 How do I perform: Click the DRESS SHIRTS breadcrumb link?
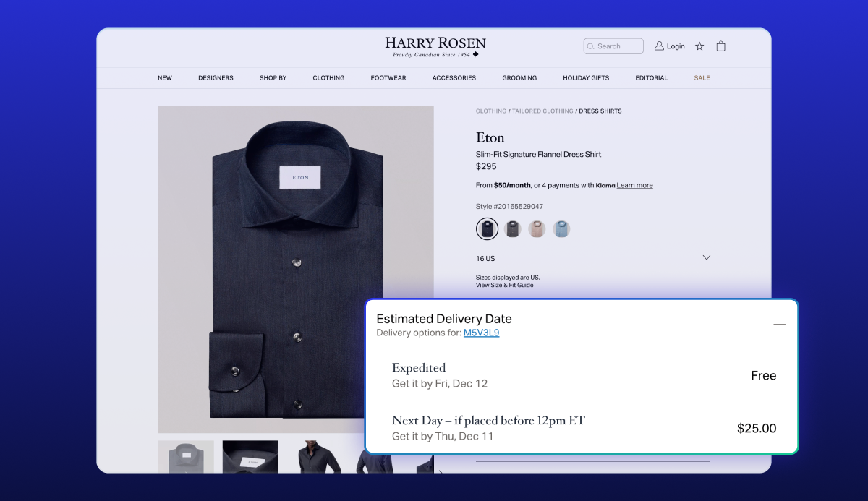(600, 111)
